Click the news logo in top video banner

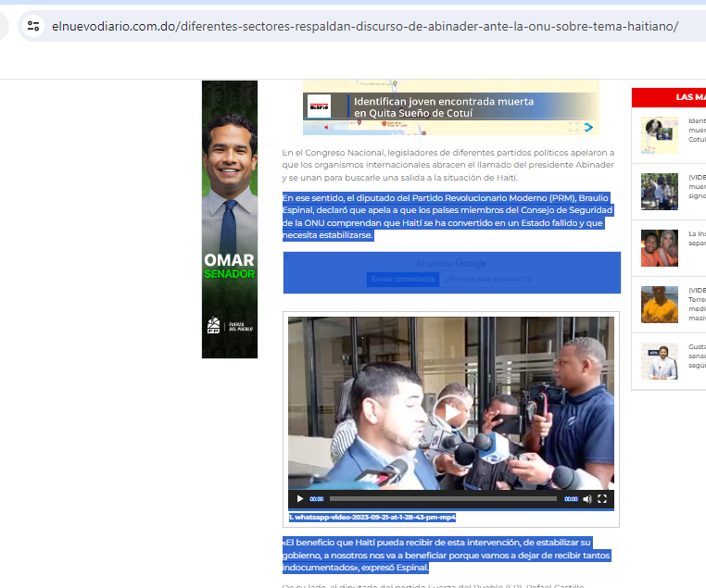pyautogui.click(x=320, y=106)
